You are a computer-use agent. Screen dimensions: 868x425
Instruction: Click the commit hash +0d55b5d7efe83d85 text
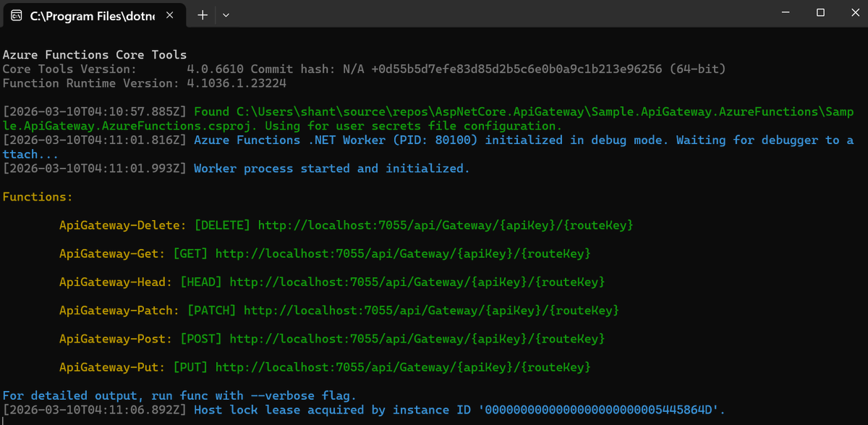coord(516,69)
